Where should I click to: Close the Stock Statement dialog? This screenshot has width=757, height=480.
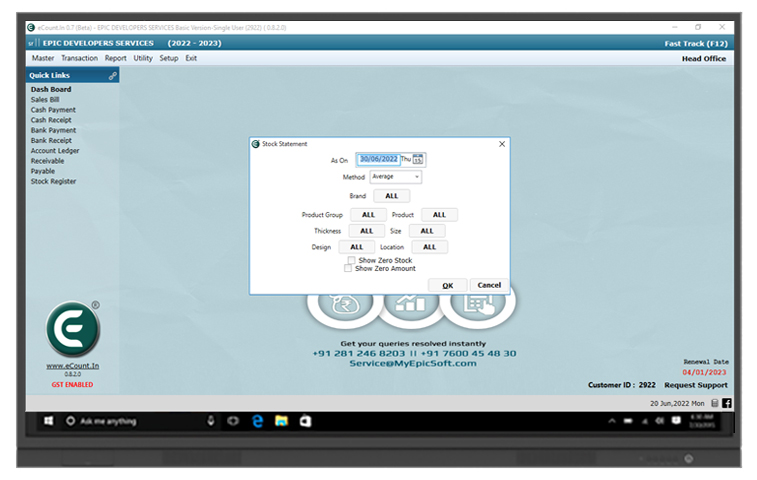coord(502,144)
